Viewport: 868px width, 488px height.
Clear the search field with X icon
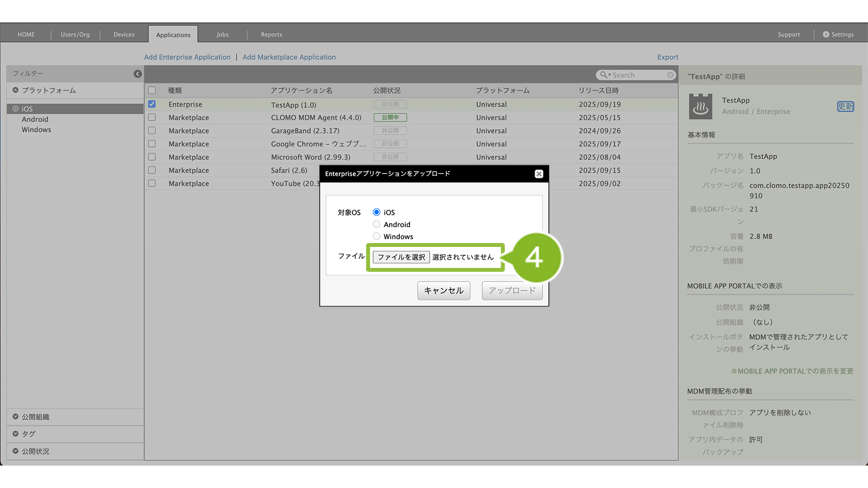click(670, 75)
